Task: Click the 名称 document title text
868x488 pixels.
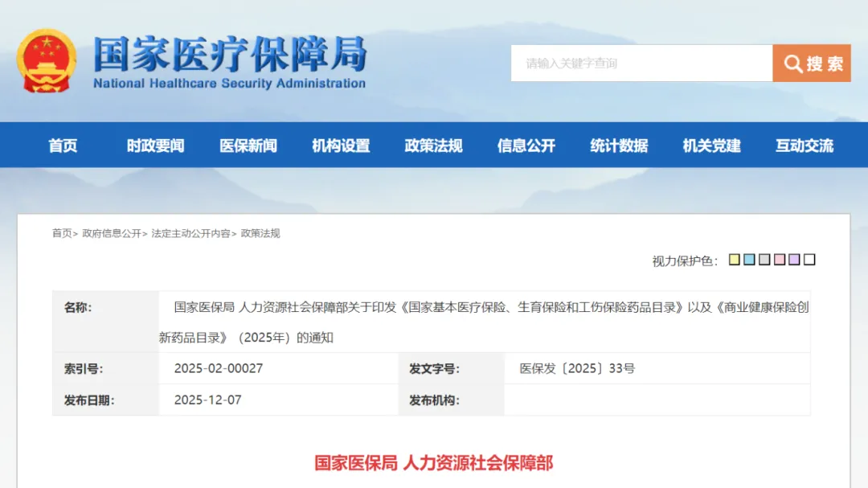Action: (484, 322)
